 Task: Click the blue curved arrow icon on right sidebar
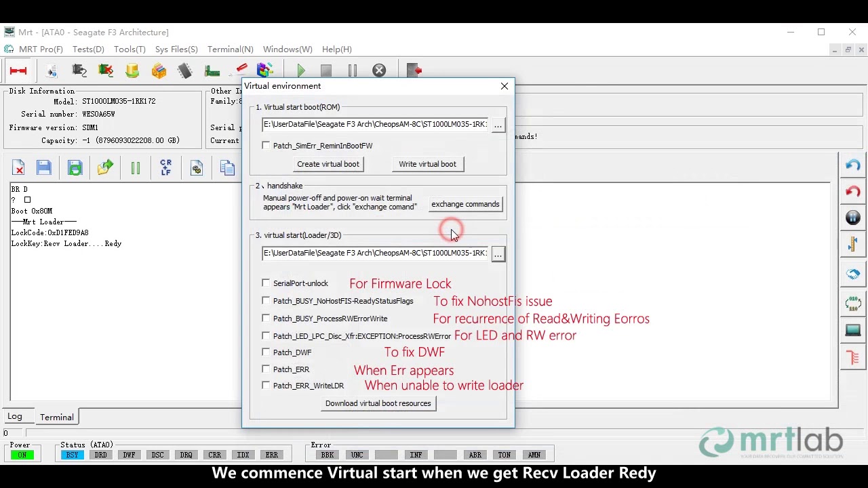click(x=853, y=165)
